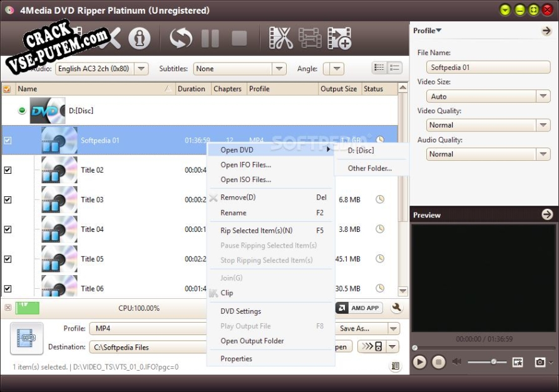
Task: Stop the preview playback
Action: [x=439, y=362]
